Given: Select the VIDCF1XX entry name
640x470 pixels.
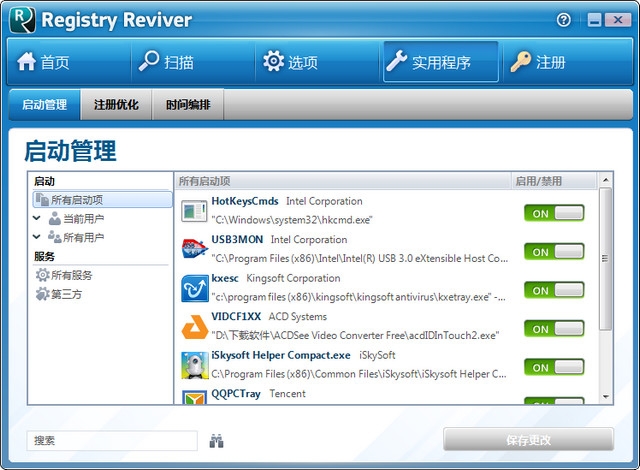Looking at the screenshot, I should [236, 316].
